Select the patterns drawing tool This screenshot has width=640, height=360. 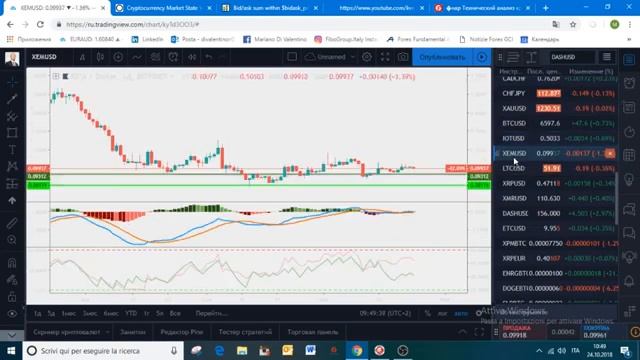click(x=12, y=167)
